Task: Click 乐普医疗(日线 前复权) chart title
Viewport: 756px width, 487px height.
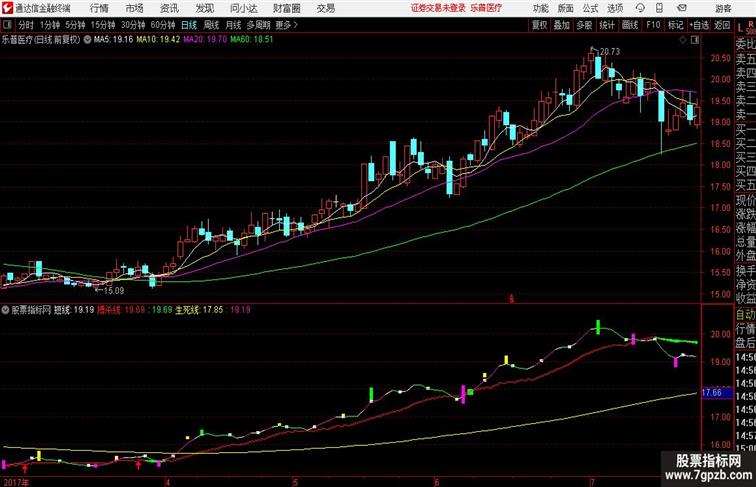Action: coord(41,40)
